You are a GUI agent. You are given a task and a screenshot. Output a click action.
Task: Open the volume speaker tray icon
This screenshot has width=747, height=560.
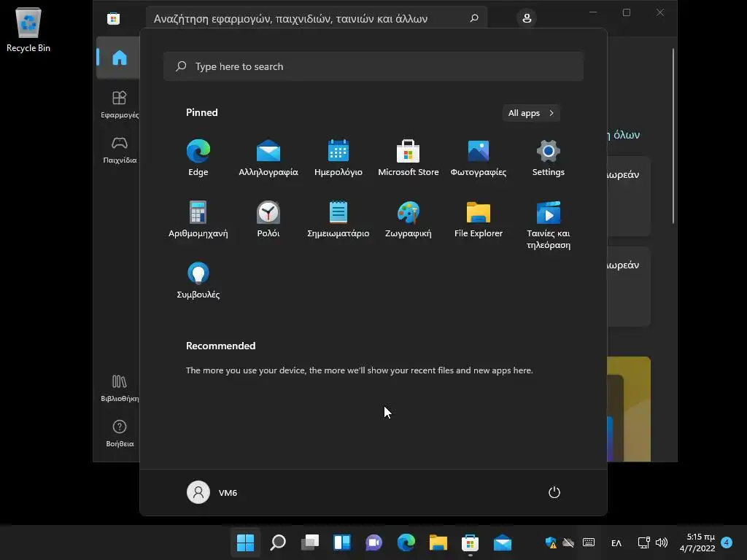coord(661,542)
